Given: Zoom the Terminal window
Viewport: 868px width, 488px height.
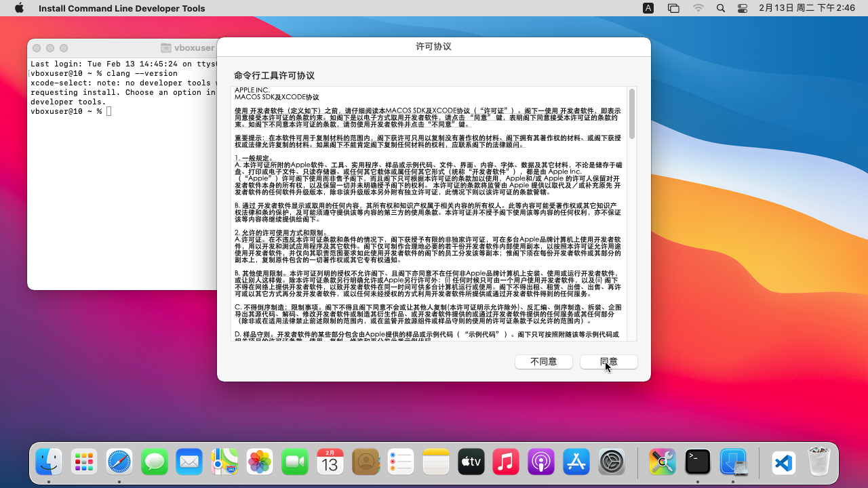Looking at the screenshot, I should coord(64,48).
